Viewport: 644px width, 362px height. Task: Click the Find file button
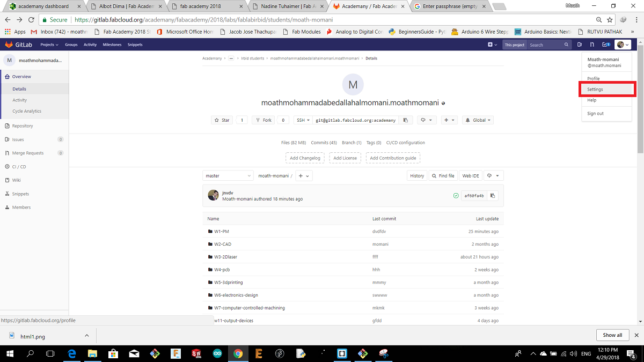pos(443,176)
